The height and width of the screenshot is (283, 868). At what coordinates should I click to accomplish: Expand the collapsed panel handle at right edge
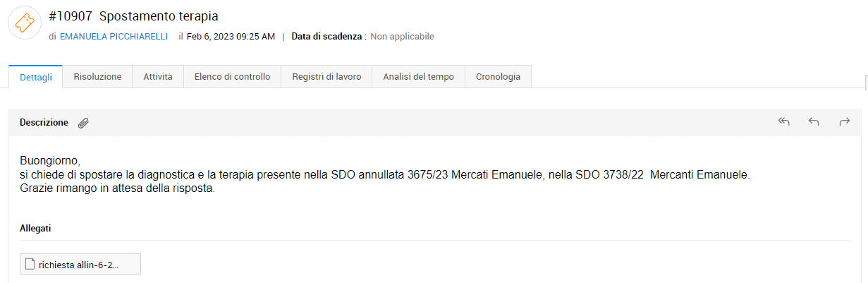(x=865, y=83)
